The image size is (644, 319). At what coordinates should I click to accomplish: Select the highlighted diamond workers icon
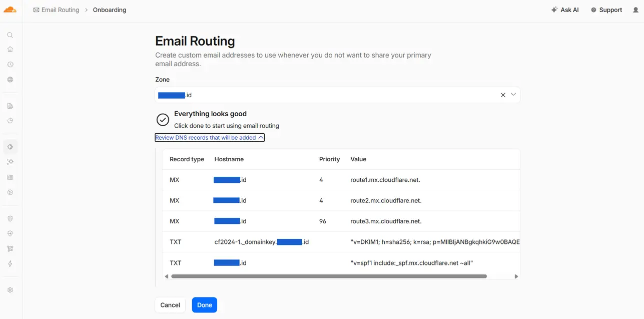(10, 147)
